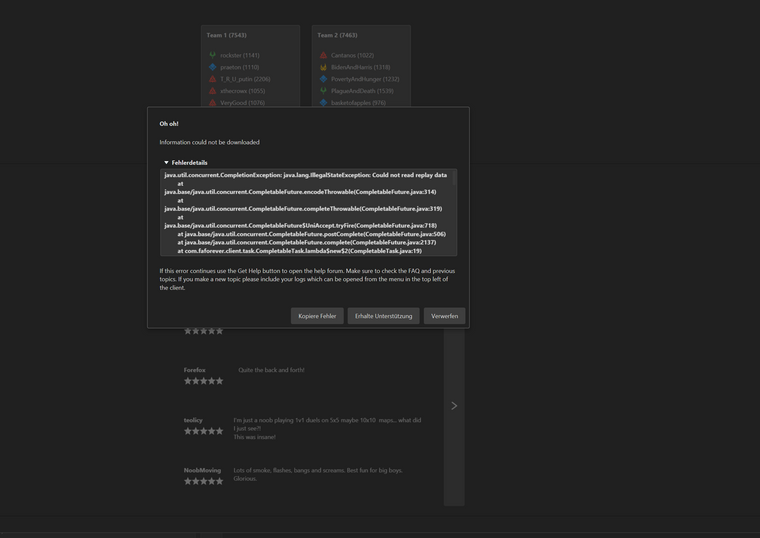The width and height of the screenshot is (760, 538).
Task: Click the faction icon next to VeryGood
Action: 213,103
